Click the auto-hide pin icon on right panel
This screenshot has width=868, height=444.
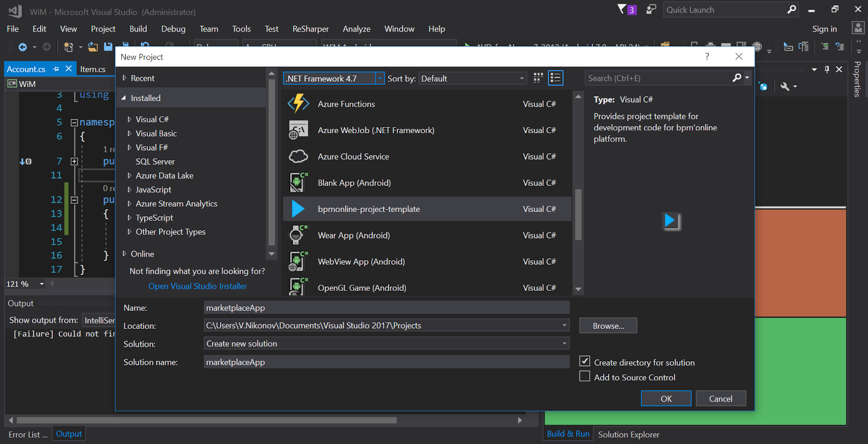(827, 69)
